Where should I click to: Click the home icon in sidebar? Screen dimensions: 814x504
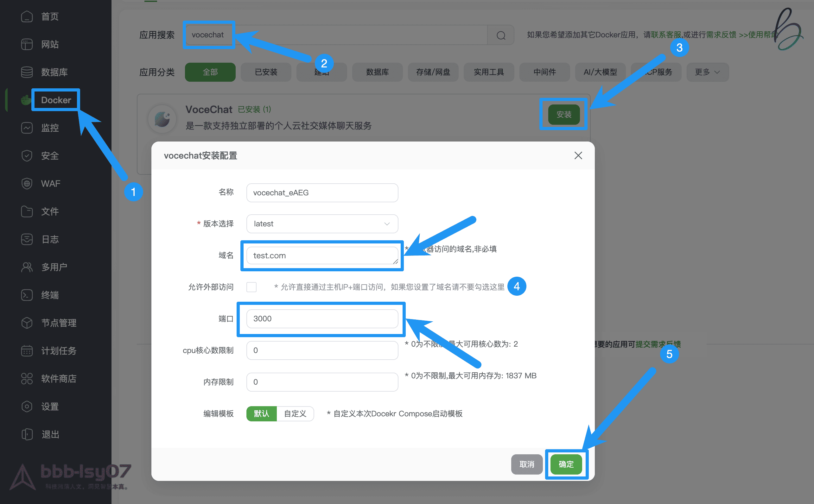click(27, 16)
